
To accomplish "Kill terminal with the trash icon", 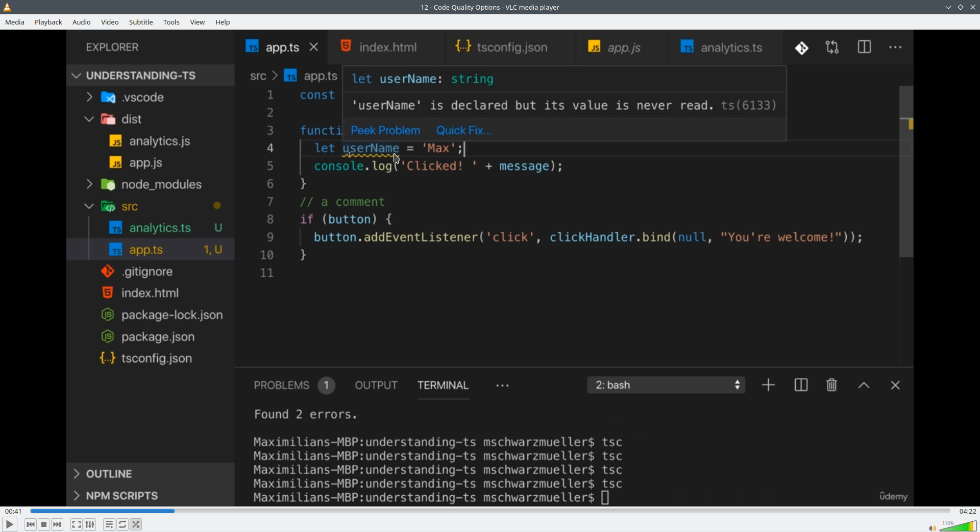I will pyautogui.click(x=832, y=385).
